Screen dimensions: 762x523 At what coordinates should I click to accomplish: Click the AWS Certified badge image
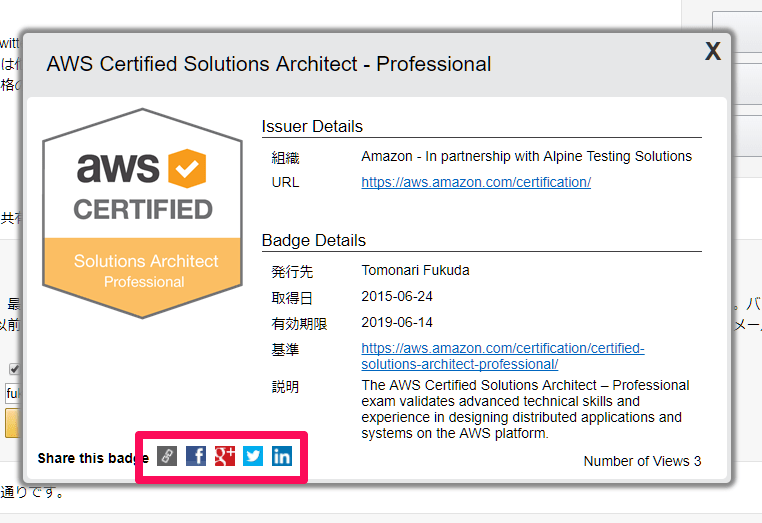142,213
